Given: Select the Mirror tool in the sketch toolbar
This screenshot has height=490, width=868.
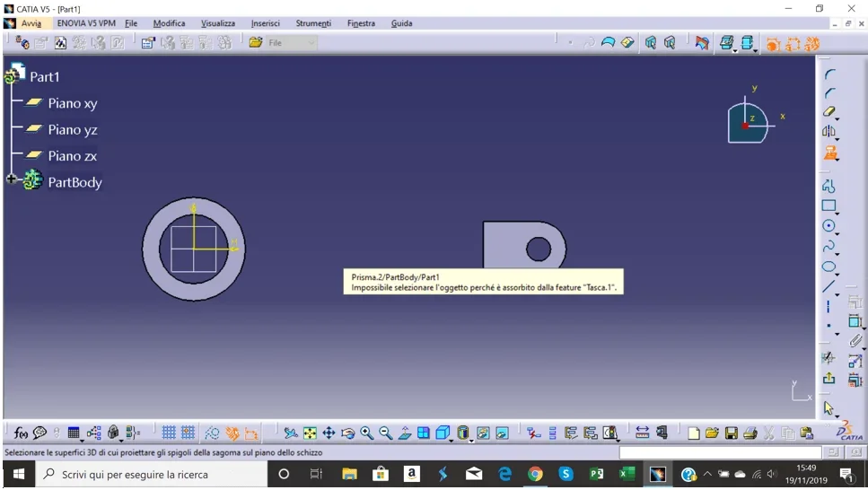Looking at the screenshot, I should [x=829, y=131].
